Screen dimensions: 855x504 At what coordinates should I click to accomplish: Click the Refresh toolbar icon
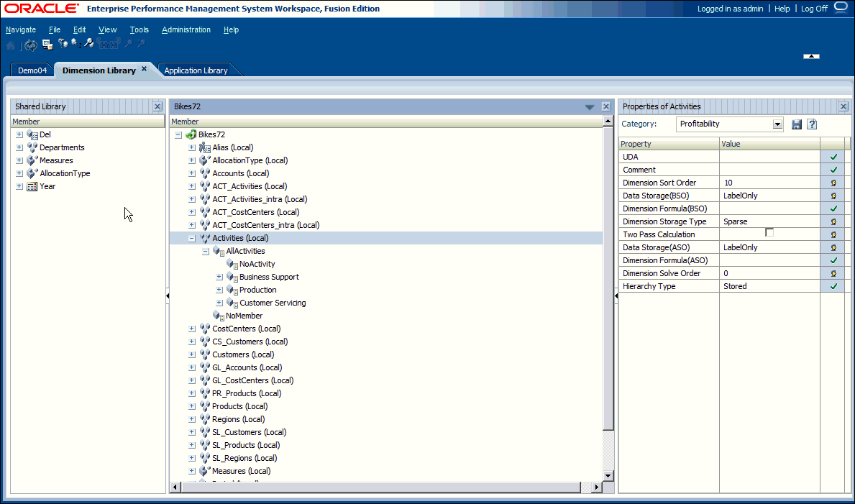point(31,45)
